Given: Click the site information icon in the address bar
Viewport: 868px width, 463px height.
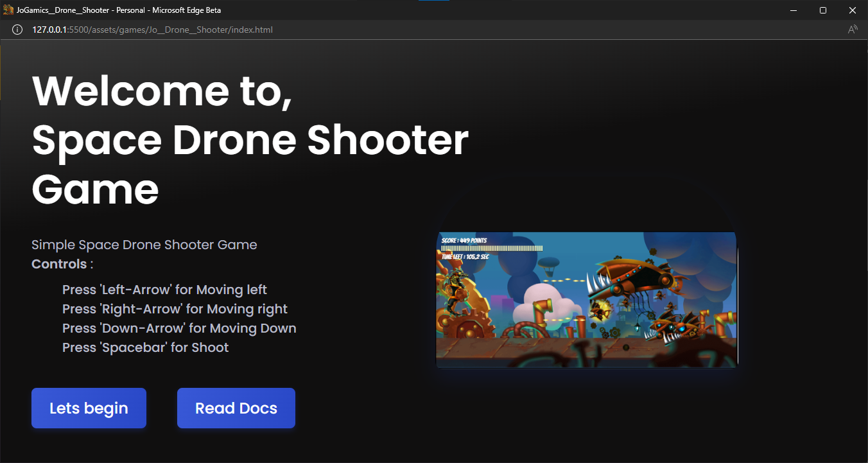Looking at the screenshot, I should coord(17,30).
